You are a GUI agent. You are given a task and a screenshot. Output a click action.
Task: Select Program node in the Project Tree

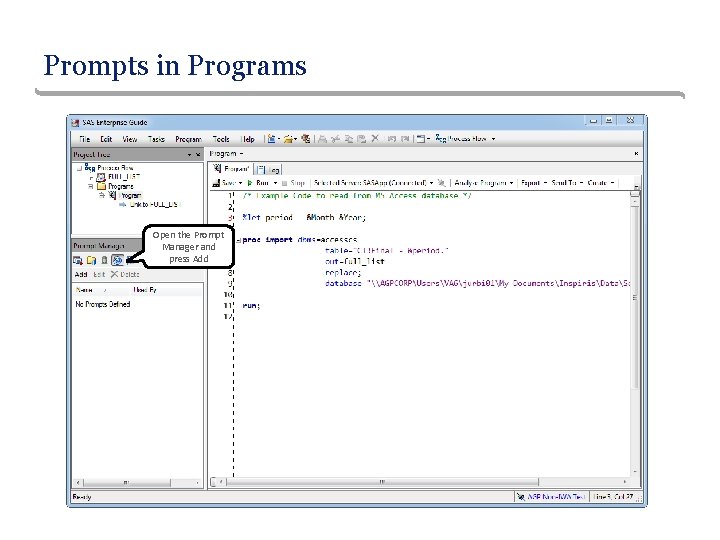(x=130, y=195)
